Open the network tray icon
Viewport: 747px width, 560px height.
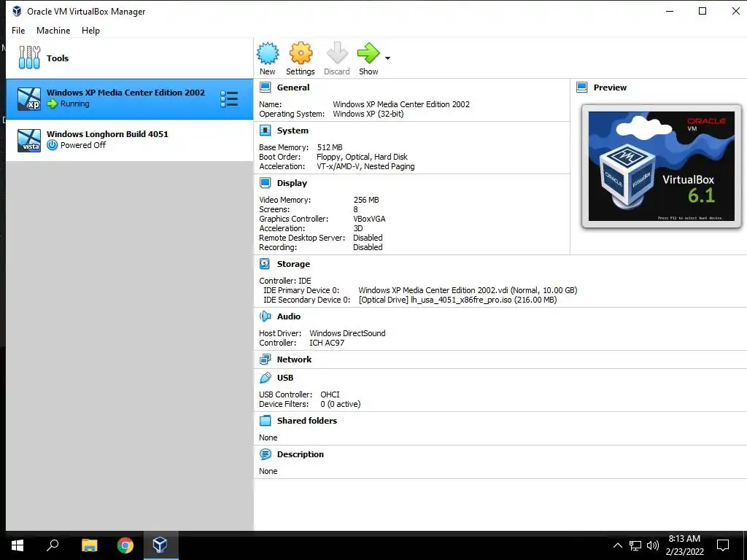tap(635, 545)
